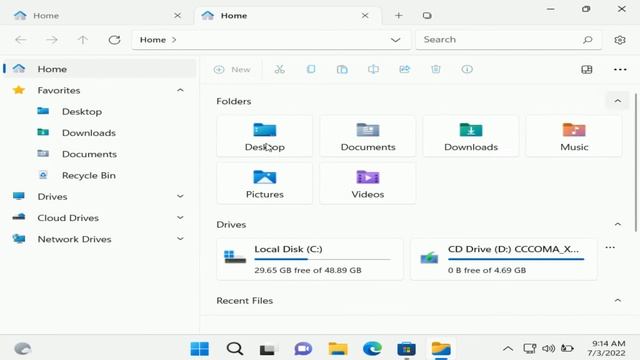Expand the Drives section in sidebar
The height and width of the screenshot is (360, 640).
click(x=180, y=196)
